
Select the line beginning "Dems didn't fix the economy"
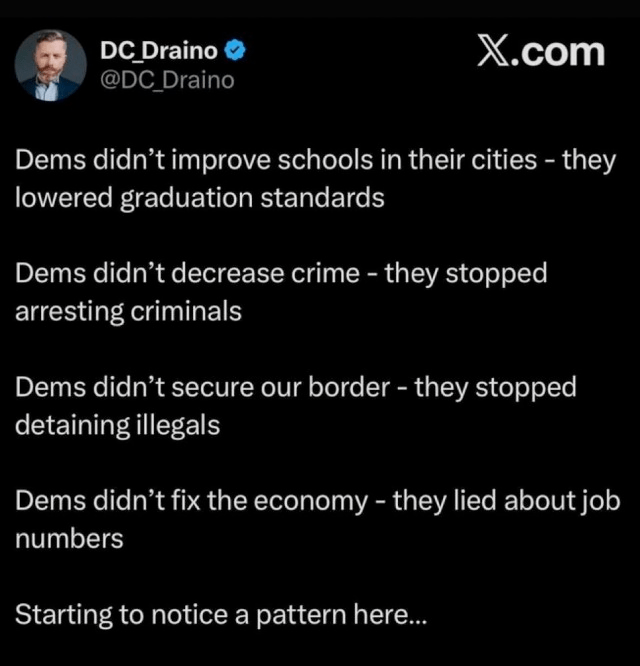(x=318, y=501)
